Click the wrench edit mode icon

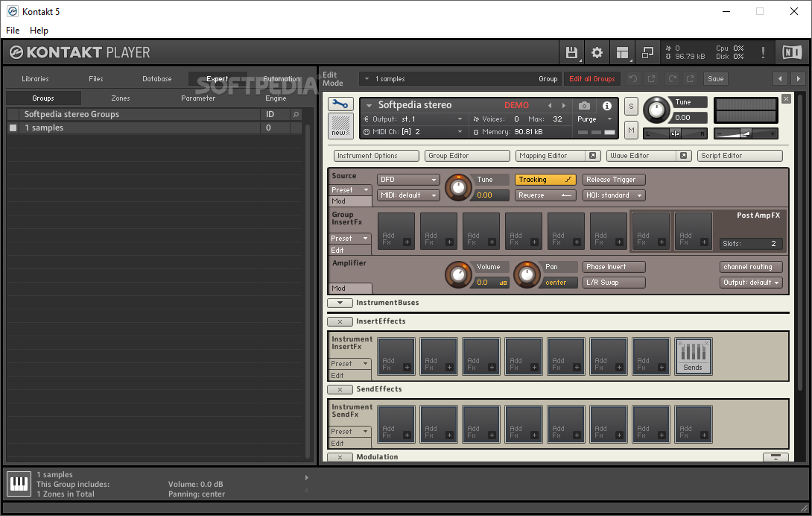tap(340, 104)
